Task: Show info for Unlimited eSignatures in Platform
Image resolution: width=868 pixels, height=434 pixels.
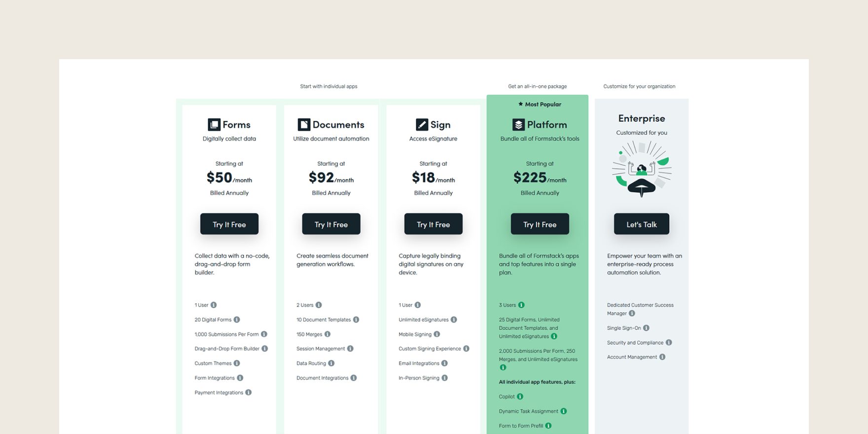Action: point(554,336)
